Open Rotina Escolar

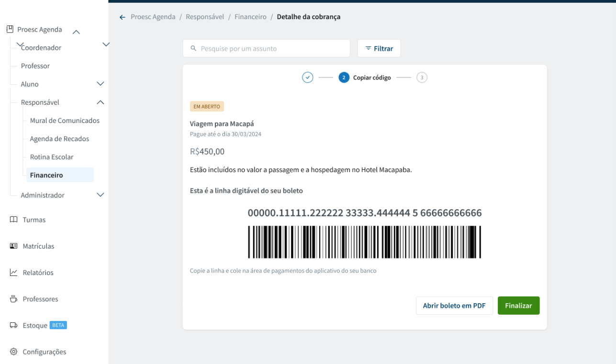[52, 157]
